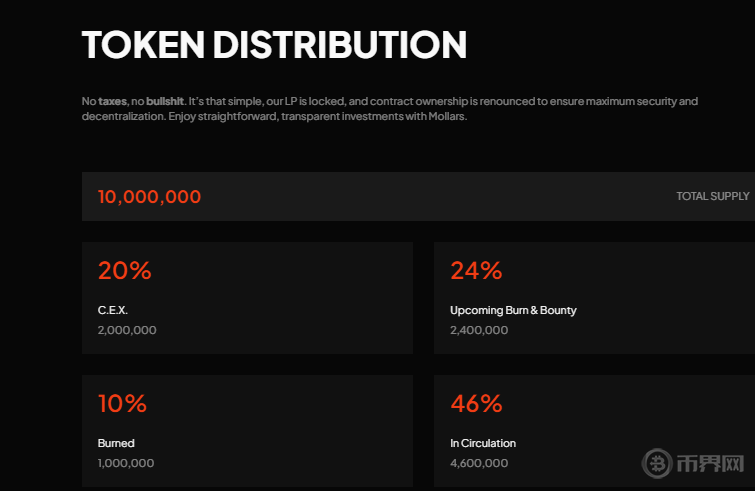
Task: Click the bold word "bullshit"
Action: coord(165,102)
